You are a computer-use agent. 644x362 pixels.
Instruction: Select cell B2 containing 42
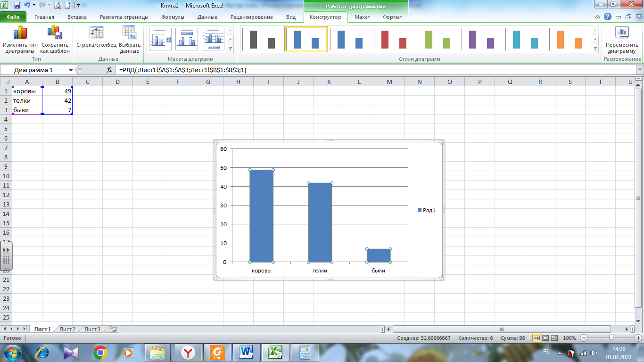tap(57, 101)
